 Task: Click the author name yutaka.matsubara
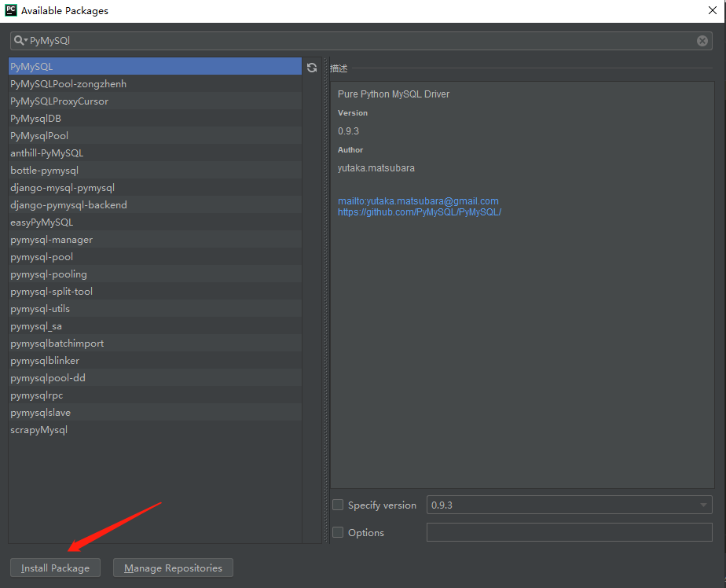tap(376, 167)
